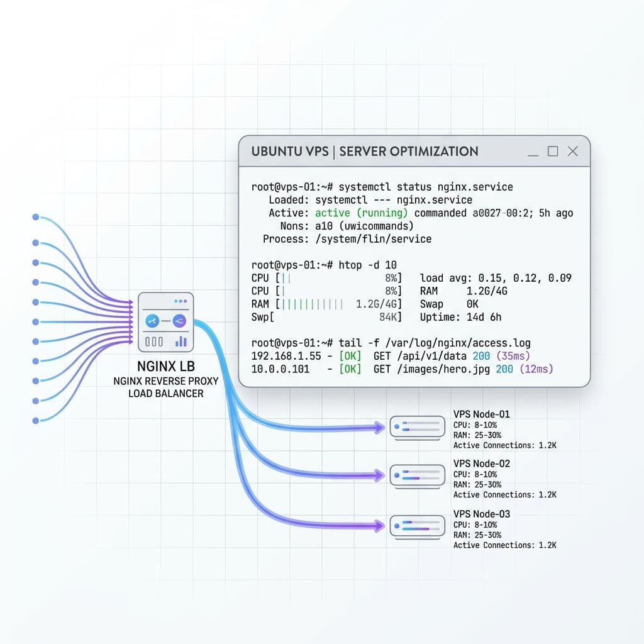This screenshot has height=644, width=644.
Task: Click the topmost incoming client dot
Action: [36, 217]
